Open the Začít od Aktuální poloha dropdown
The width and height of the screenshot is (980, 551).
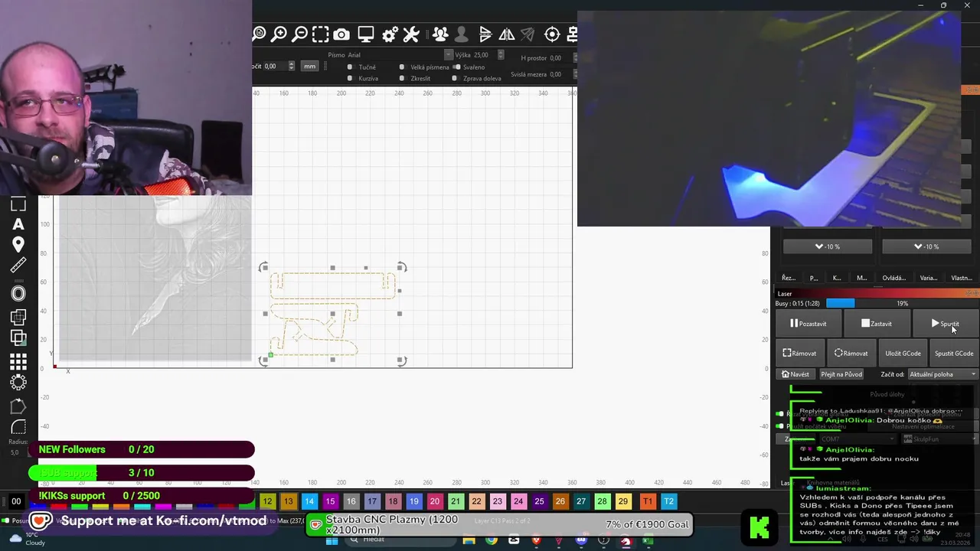coord(942,374)
